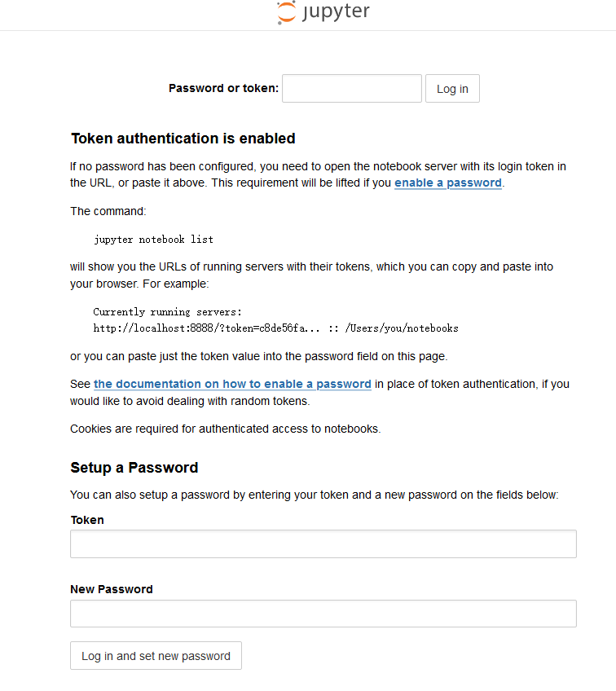Open the enable a password link
The height and width of the screenshot is (691, 616).
click(x=447, y=183)
